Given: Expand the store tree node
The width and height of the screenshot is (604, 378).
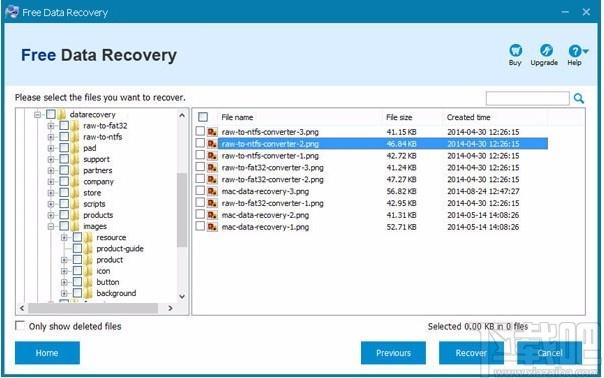Looking at the screenshot, I should (x=51, y=193).
